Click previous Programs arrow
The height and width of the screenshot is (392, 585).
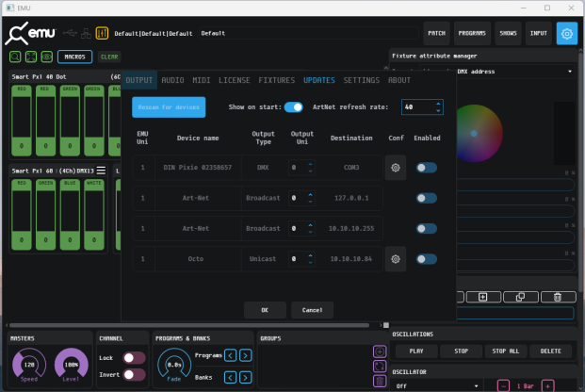click(231, 355)
